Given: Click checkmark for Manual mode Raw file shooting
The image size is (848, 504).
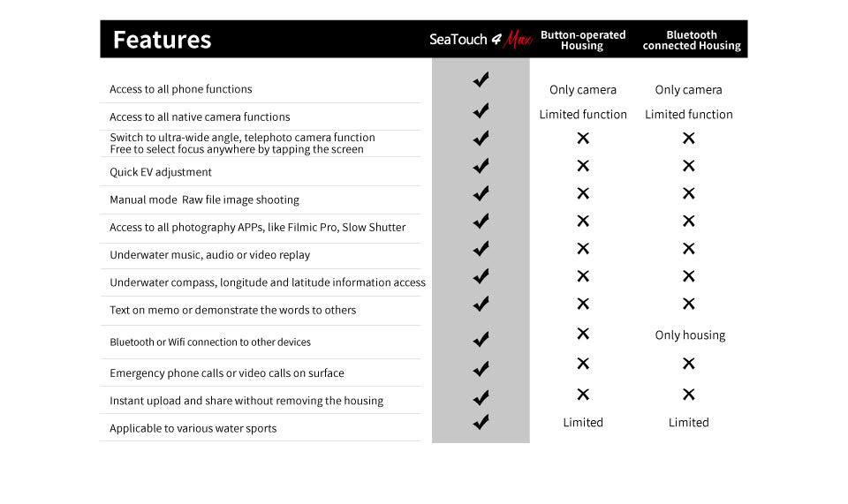Looking at the screenshot, I should (481, 193).
